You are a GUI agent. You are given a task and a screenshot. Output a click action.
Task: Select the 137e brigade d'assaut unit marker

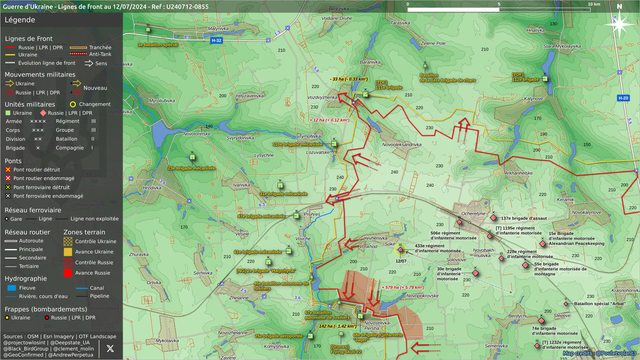coord(493,218)
